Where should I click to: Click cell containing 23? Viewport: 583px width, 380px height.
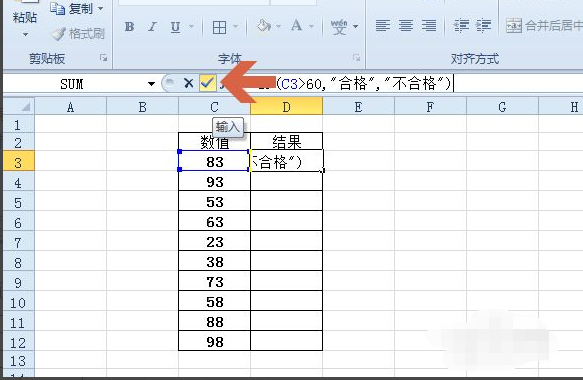point(215,242)
